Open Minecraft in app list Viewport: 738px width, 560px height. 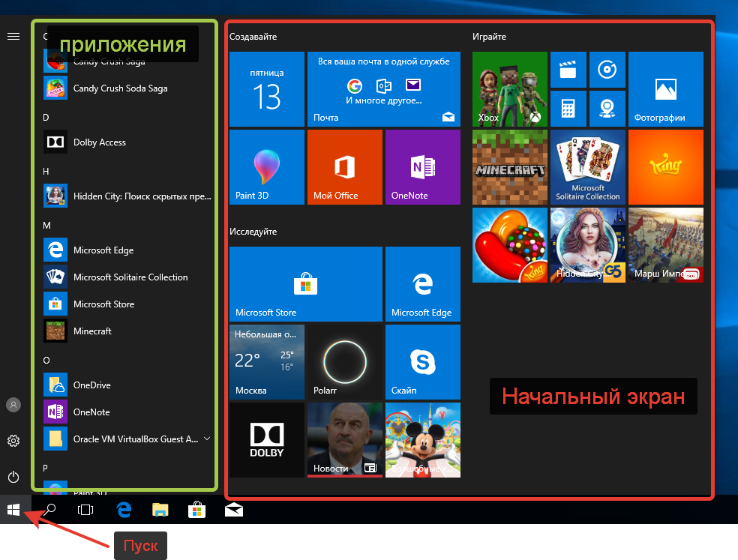coord(127,331)
